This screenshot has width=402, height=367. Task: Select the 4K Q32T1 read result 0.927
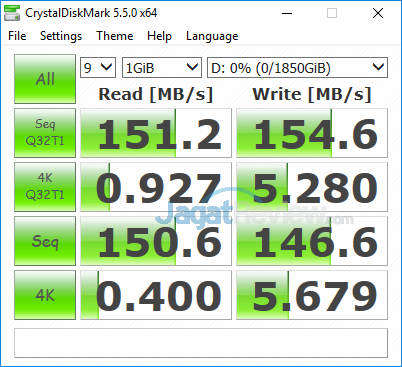[x=156, y=187]
